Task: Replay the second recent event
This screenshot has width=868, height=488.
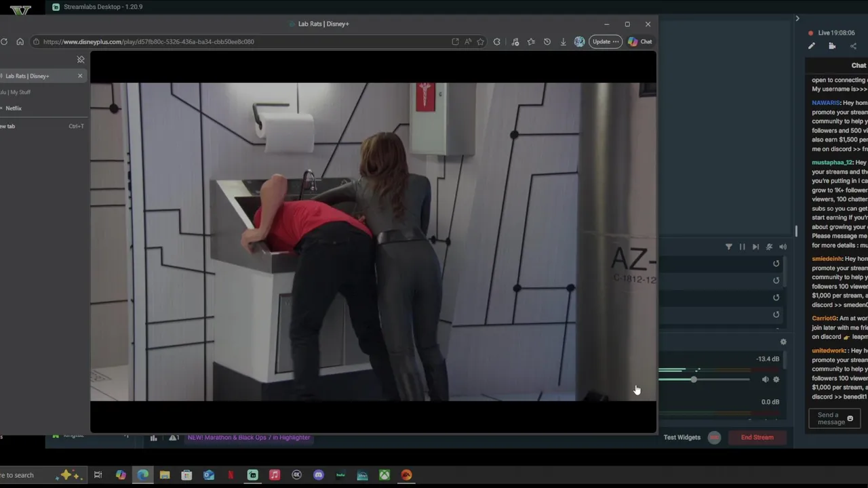Action: (x=776, y=281)
